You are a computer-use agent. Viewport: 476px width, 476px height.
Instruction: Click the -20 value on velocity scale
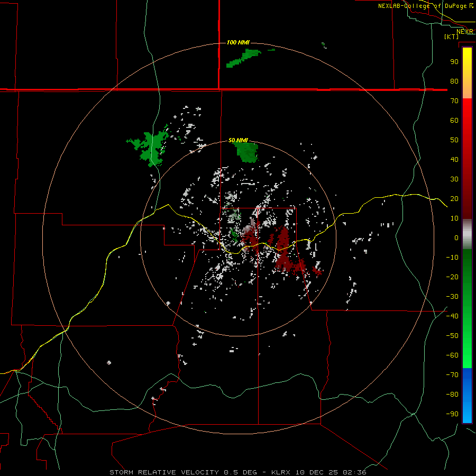pyautogui.click(x=452, y=277)
